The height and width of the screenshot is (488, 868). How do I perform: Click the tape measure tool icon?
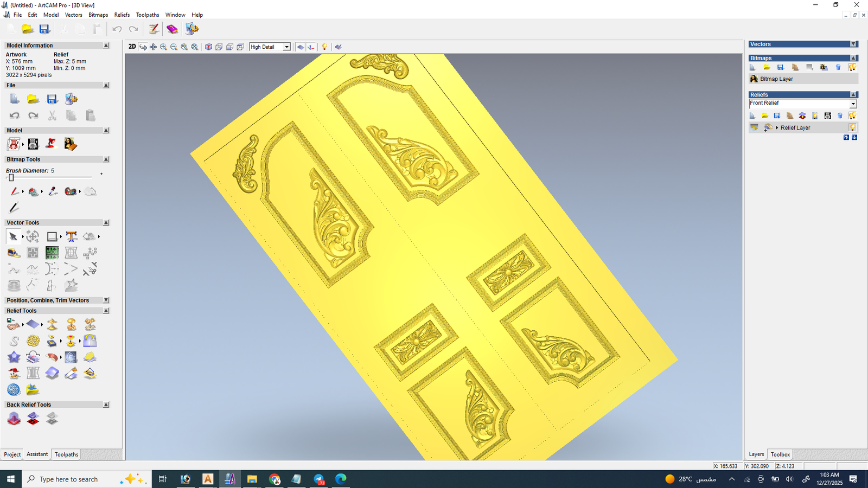[x=14, y=253]
